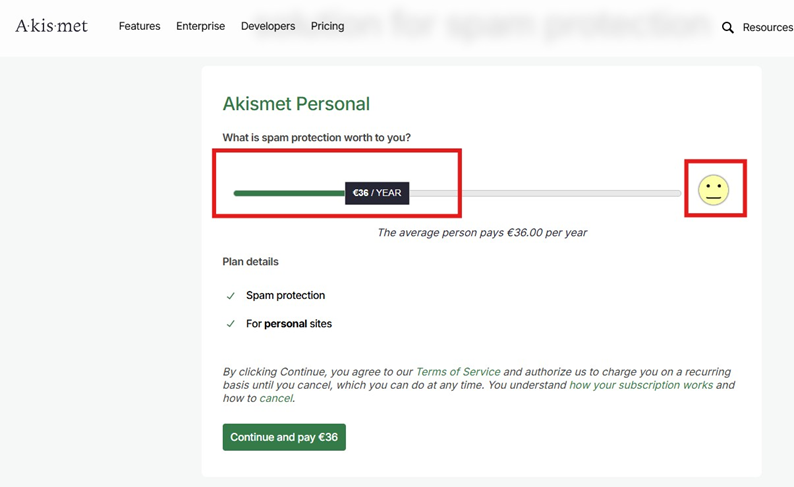The height and width of the screenshot is (487, 794).
Task: Click the green filled part of slider
Action: (289, 193)
